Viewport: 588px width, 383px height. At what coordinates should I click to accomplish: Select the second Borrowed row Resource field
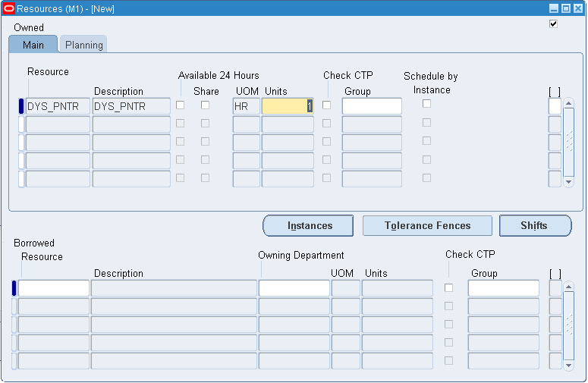(54, 306)
